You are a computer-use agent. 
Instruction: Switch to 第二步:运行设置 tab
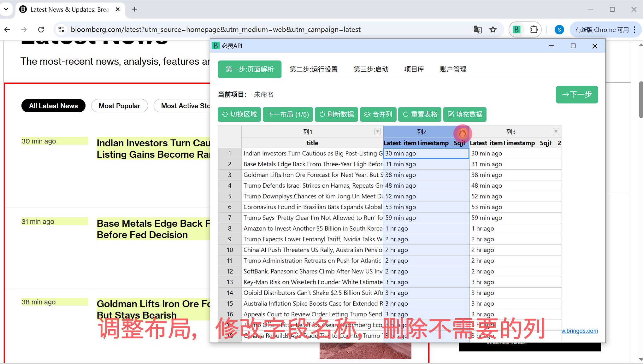(x=314, y=69)
